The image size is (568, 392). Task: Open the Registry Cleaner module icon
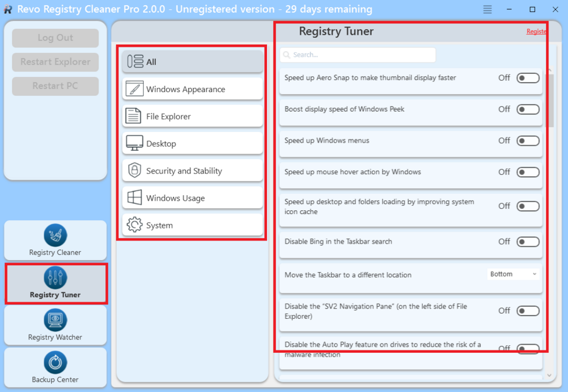55,235
